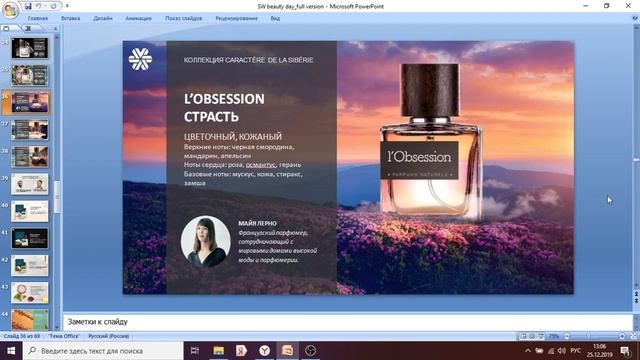Select slide 42 thumbnail
Screen dimensions: 640x360
[30, 266]
